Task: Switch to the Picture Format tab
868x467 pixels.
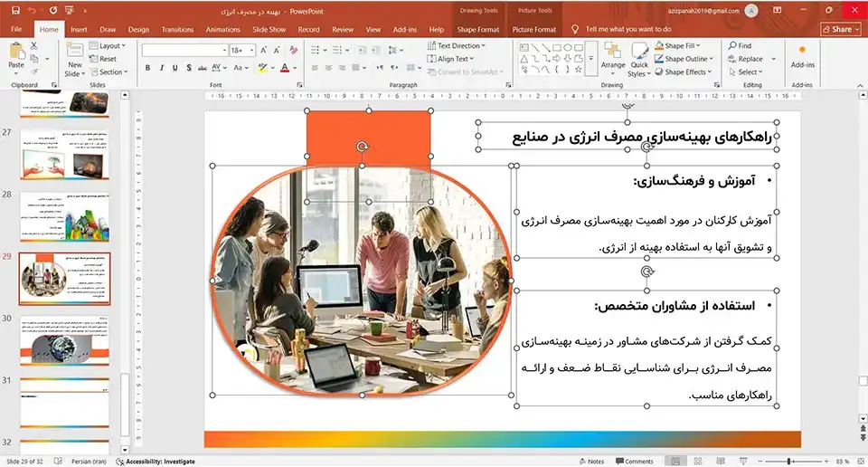Action: coord(533,29)
